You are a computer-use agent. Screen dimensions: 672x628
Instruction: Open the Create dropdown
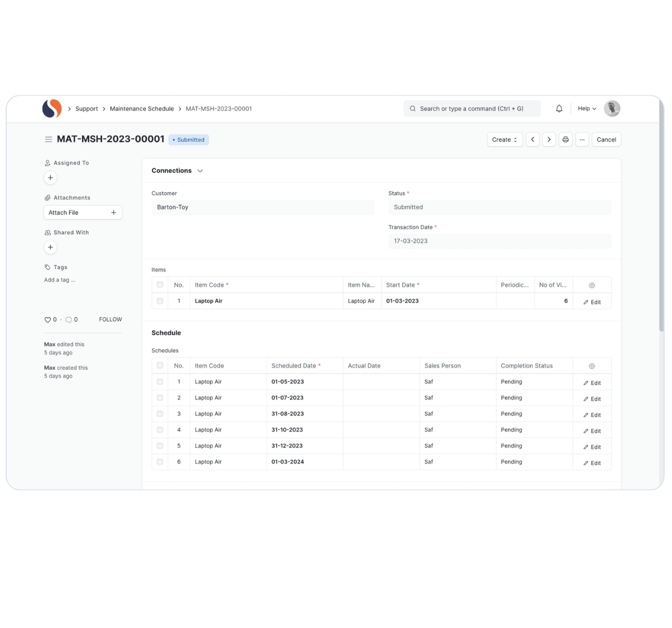(x=505, y=139)
